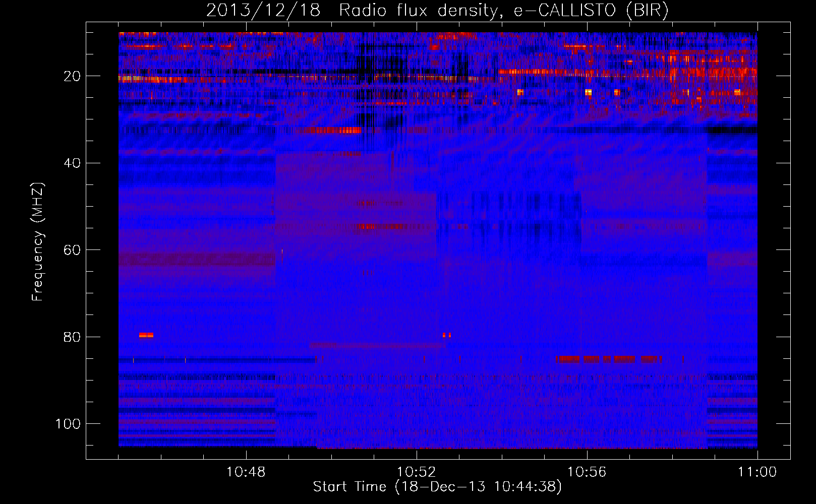This screenshot has width=816, height=504.
Task: Click the 60 frequency axis label
Action: click(x=72, y=250)
